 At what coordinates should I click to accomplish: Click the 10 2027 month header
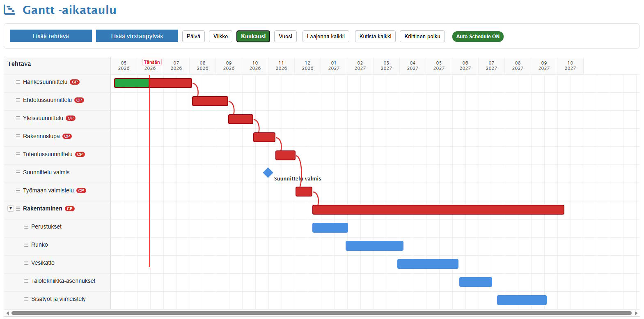pos(570,66)
